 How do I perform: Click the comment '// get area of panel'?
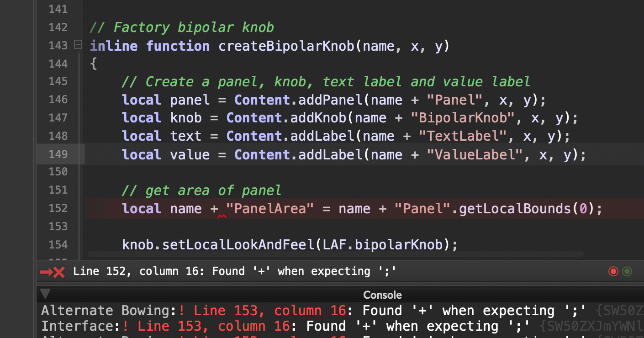(201, 190)
